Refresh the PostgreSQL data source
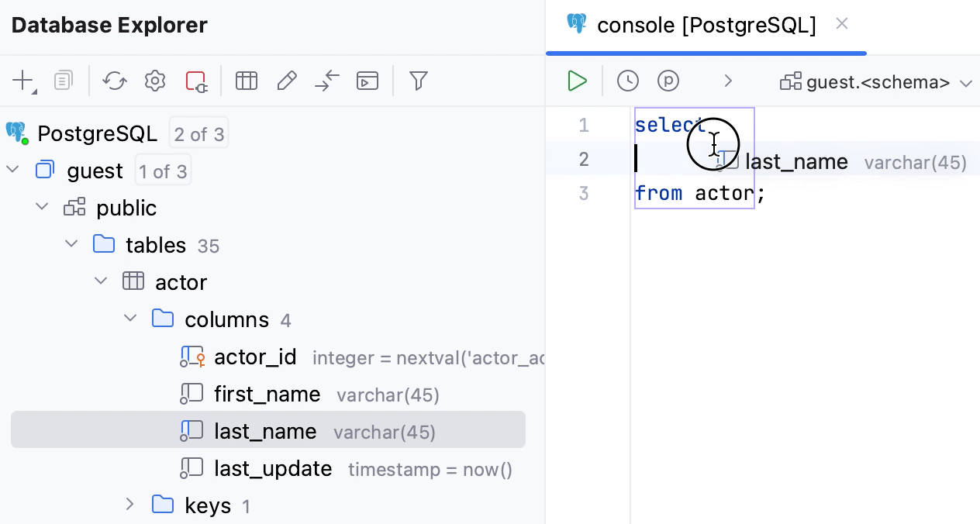Viewport: 980px width, 524px height. click(115, 81)
